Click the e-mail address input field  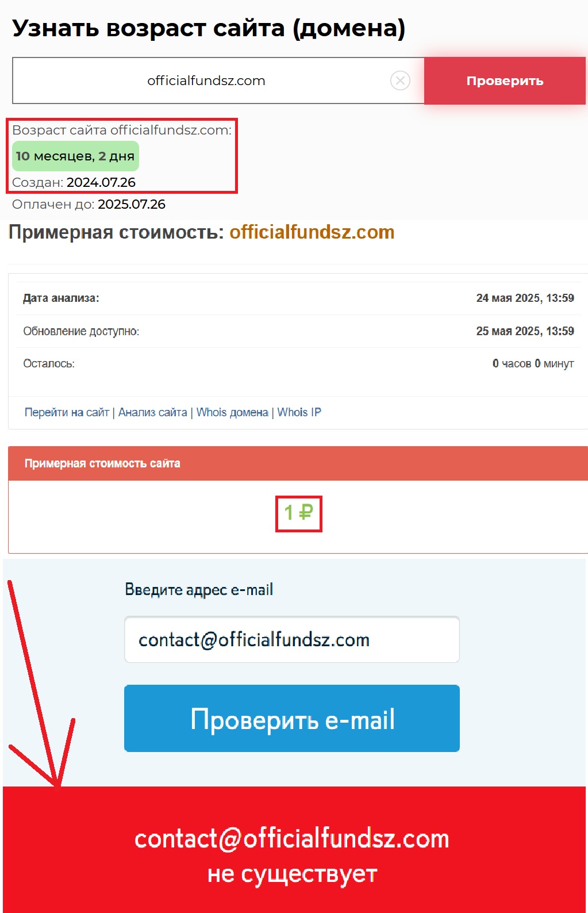[x=292, y=639]
